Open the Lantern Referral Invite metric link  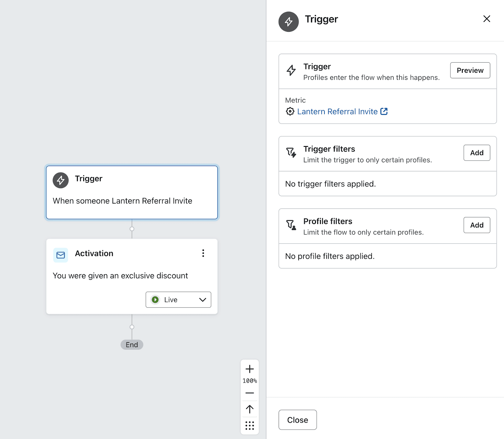337,112
